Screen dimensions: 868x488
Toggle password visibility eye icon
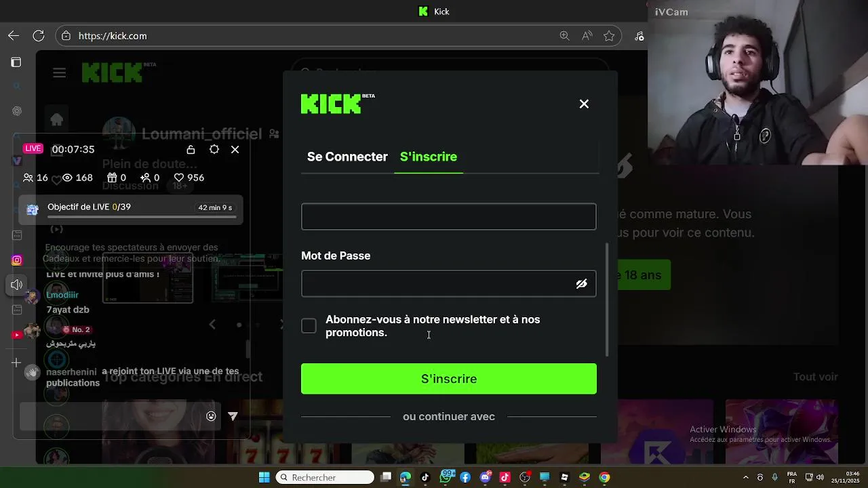click(581, 284)
